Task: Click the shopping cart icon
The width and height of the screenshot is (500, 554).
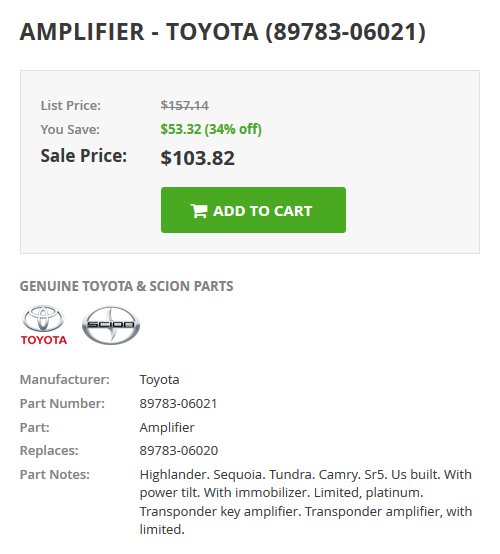Action: coord(199,211)
